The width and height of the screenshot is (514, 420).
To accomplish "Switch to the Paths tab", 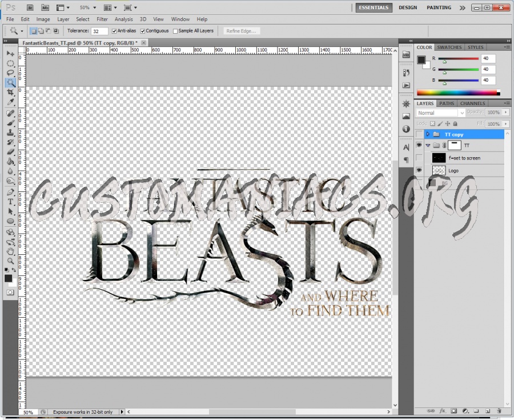I will point(447,103).
